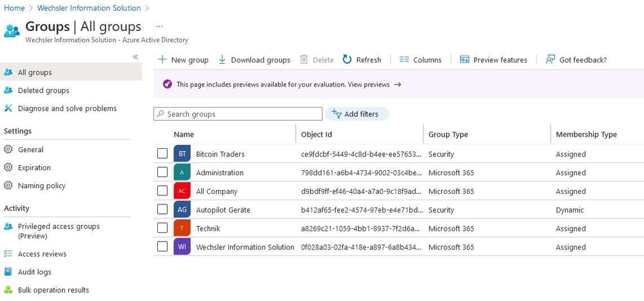Click Security type in Bitcoin Traders row
The height and width of the screenshot is (301, 644).
click(441, 154)
